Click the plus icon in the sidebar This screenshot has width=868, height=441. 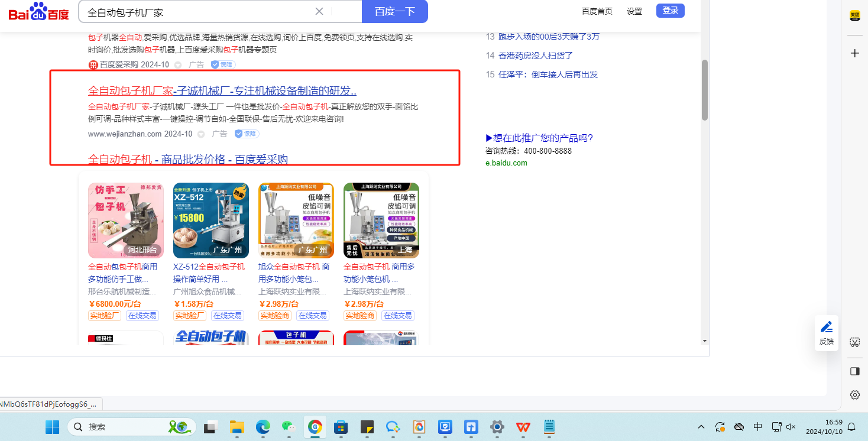854,53
